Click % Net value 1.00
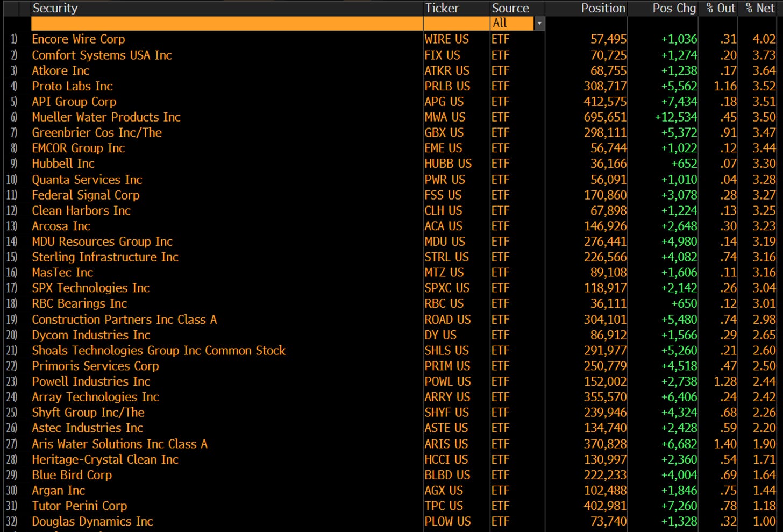783x532 pixels. 764,522
